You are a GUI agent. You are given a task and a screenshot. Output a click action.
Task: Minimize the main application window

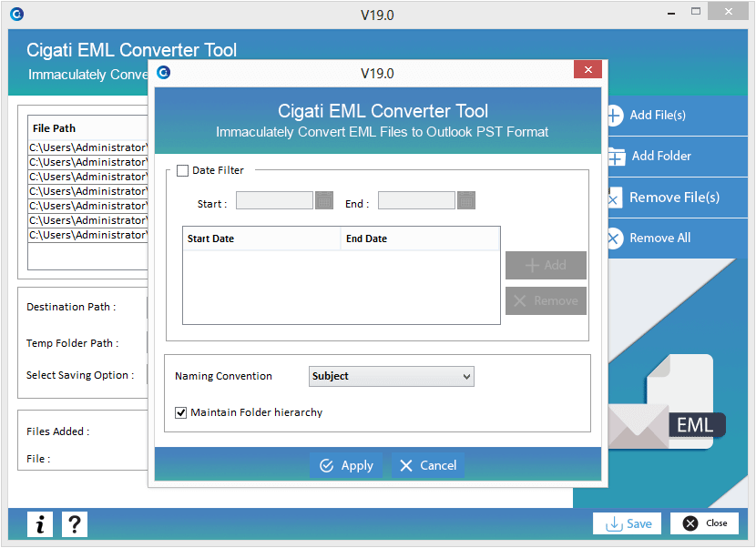pyautogui.click(x=670, y=13)
